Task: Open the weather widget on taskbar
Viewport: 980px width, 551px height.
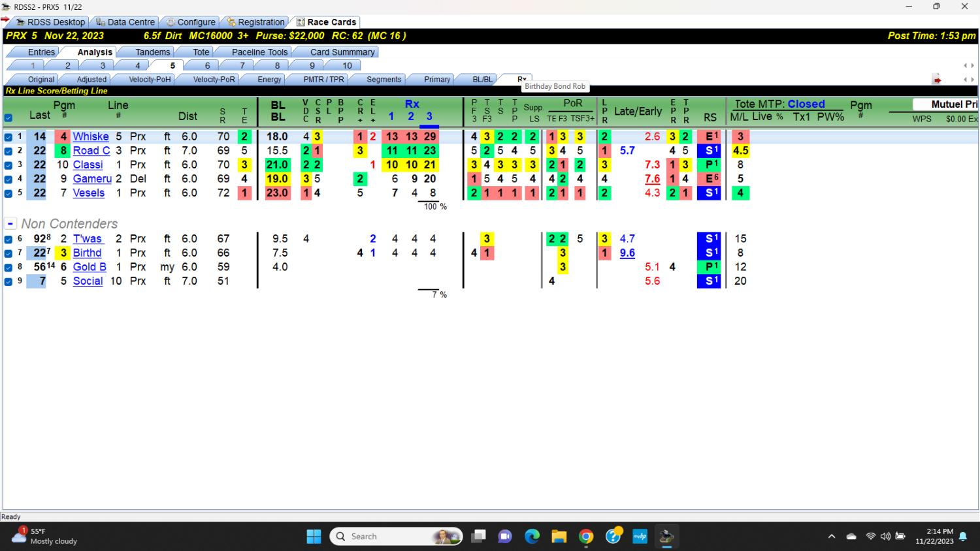Action: click(x=44, y=536)
